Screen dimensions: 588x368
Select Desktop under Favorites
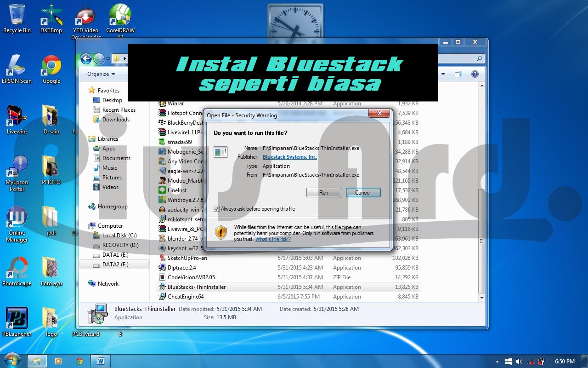click(112, 100)
